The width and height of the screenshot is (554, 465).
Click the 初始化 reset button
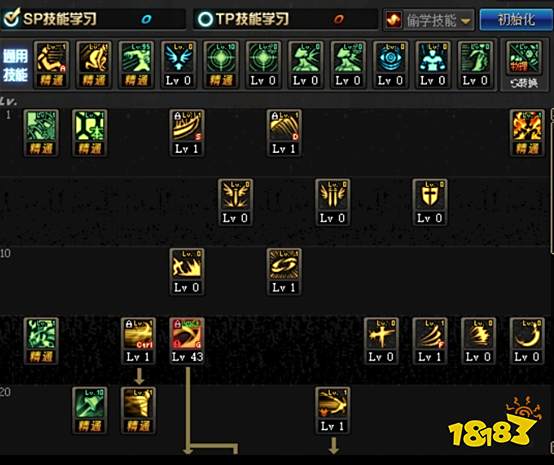(516, 19)
